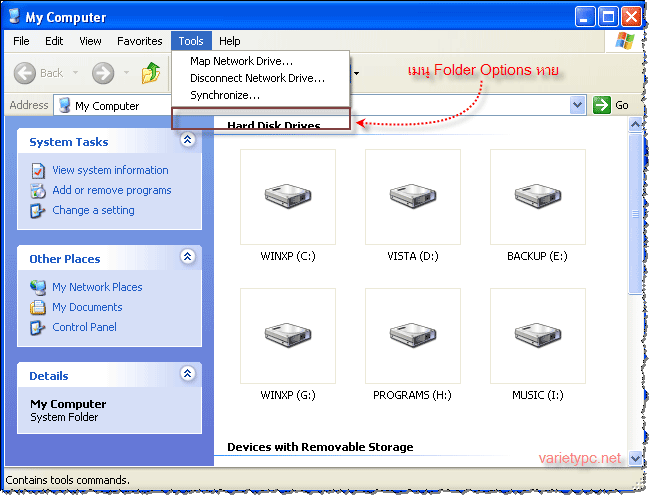The image size is (649, 495).
Task: Select the WINXP (G:) drive icon
Action: tap(288, 336)
